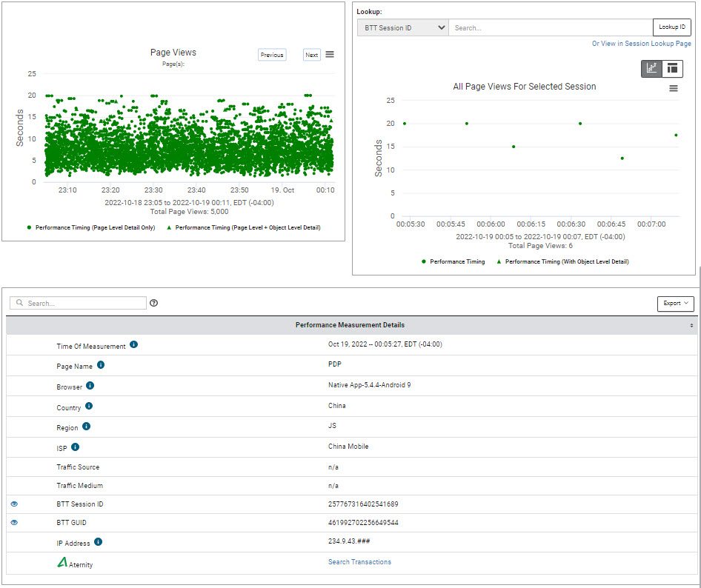The image size is (701, 588).
Task: Switch to scatter chart view icon
Action: [x=651, y=68]
